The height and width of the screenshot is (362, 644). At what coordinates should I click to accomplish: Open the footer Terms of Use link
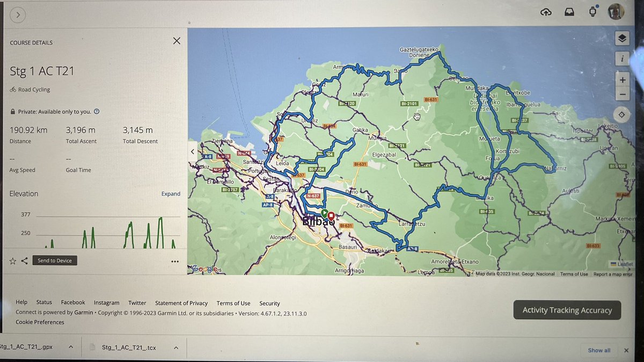233,303
